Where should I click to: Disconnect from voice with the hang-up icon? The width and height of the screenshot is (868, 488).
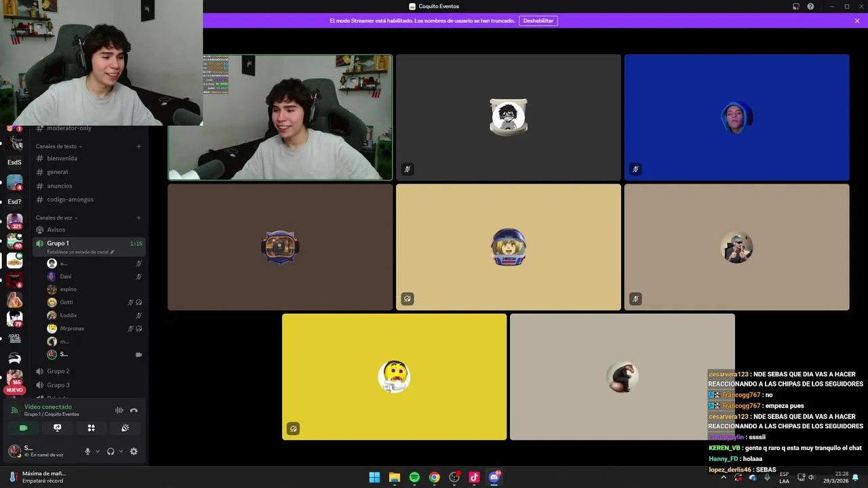(x=134, y=410)
